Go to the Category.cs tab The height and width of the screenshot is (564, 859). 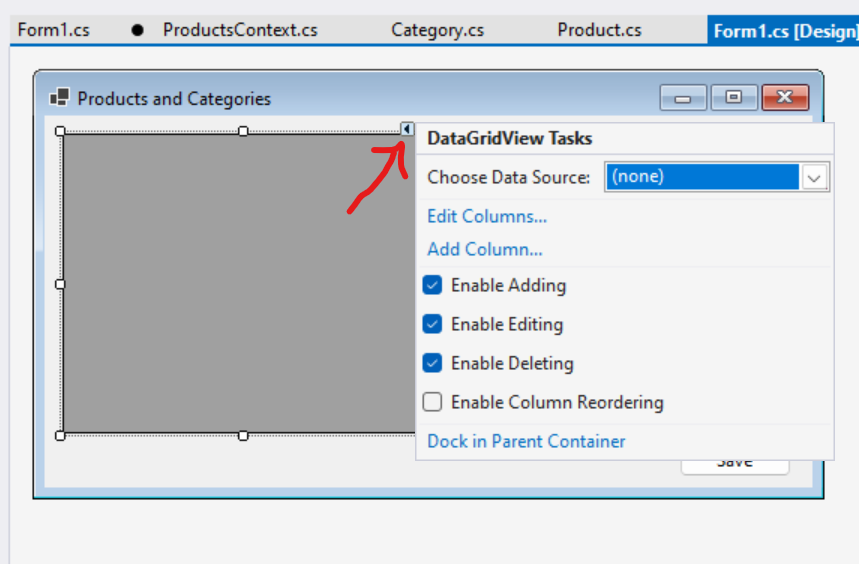click(x=437, y=30)
